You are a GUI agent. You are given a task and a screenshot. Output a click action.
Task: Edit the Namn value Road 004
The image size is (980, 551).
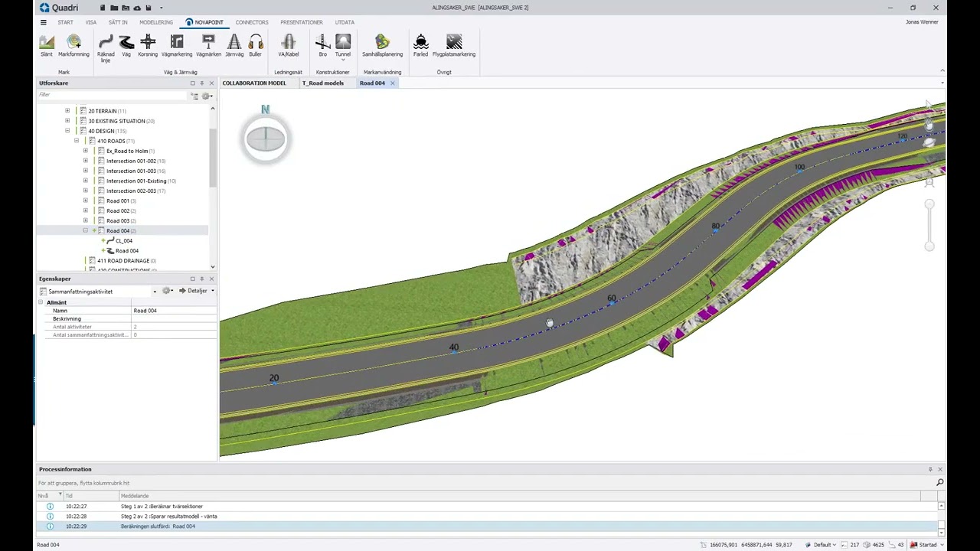click(174, 311)
